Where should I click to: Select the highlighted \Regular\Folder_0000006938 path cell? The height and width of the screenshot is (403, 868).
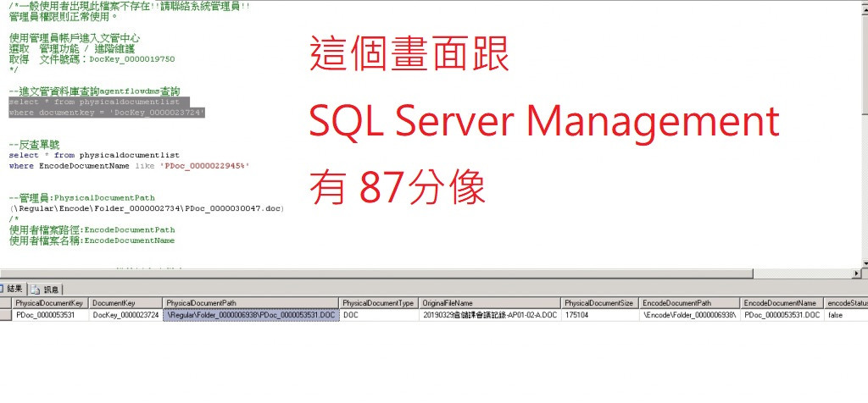(x=251, y=315)
